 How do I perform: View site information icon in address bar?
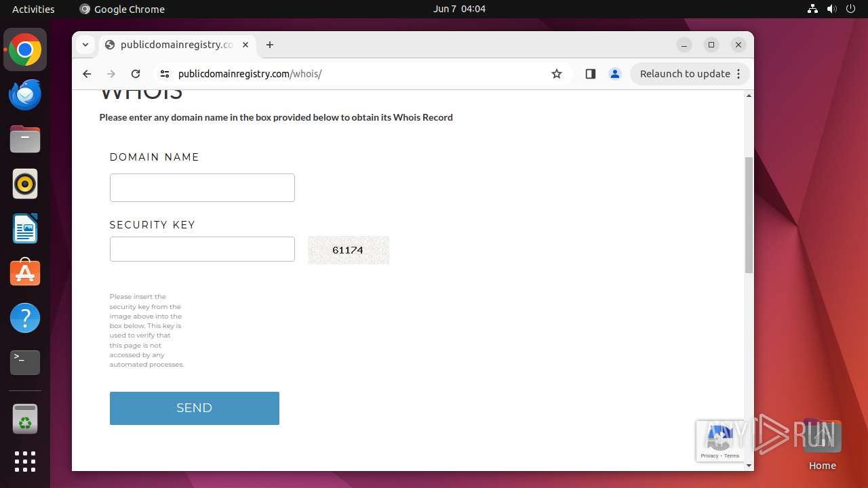coord(164,74)
